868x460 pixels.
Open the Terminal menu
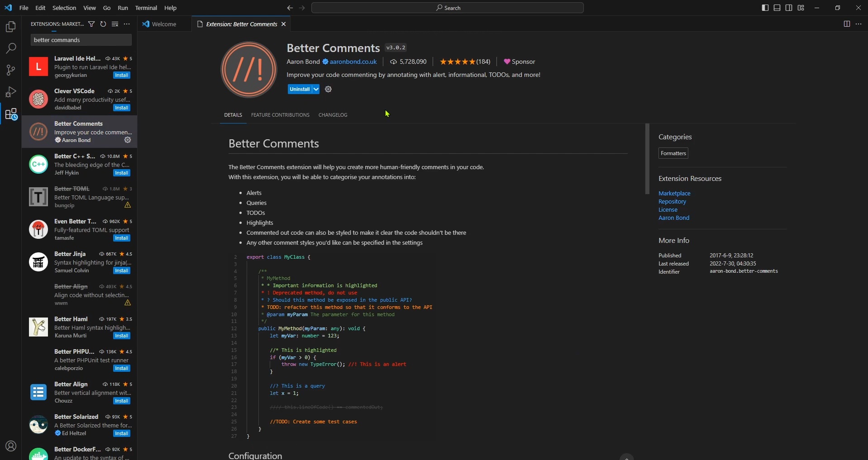[146, 8]
